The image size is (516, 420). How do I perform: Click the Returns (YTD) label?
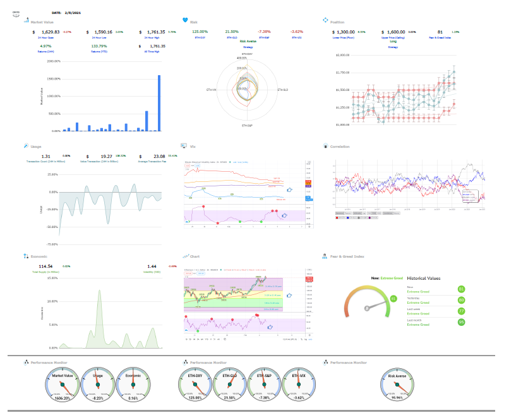(99, 52)
